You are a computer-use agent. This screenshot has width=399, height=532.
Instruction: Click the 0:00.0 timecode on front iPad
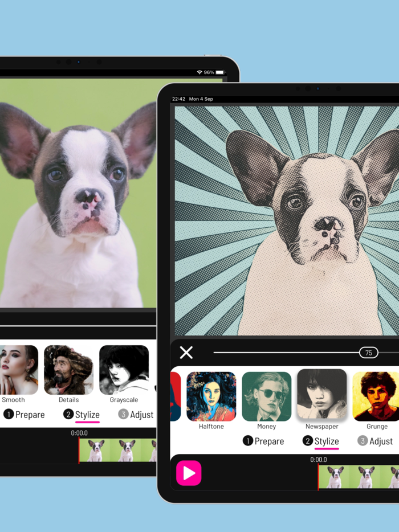pyautogui.click(x=319, y=460)
